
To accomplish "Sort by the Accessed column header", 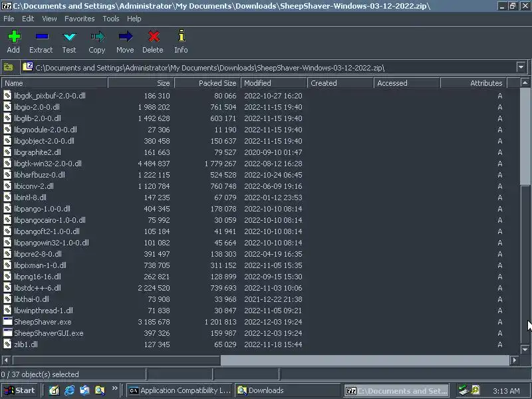I will pos(407,82).
